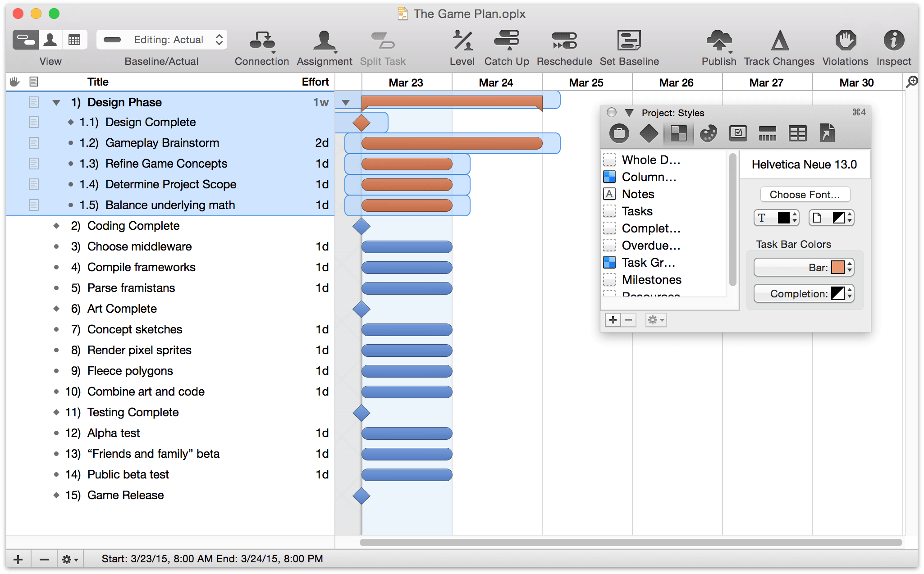Image resolution: width=924 pixels, height=574 pixels.
Task: Click Choose Font button in Styles panel
Action: point(804,194)
